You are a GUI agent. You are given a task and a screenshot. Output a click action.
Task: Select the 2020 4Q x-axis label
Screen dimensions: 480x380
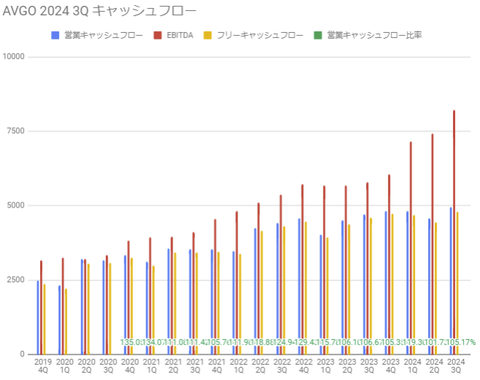[130, 366]
